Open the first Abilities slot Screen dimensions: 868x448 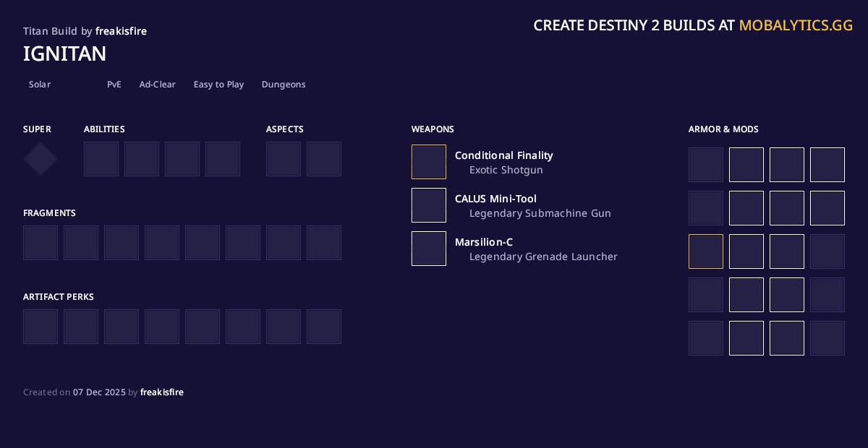pos(101,159)
